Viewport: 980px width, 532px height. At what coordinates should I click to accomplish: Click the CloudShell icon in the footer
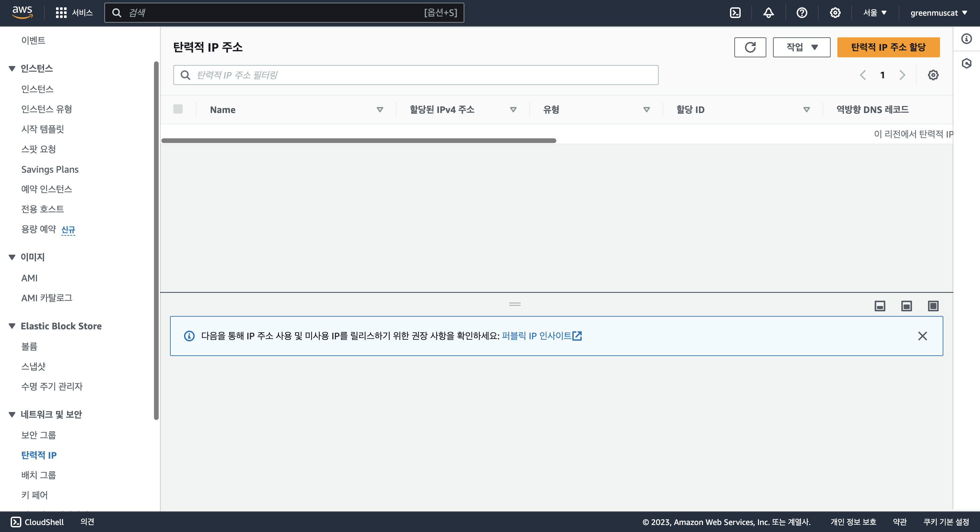coord(16,522)
